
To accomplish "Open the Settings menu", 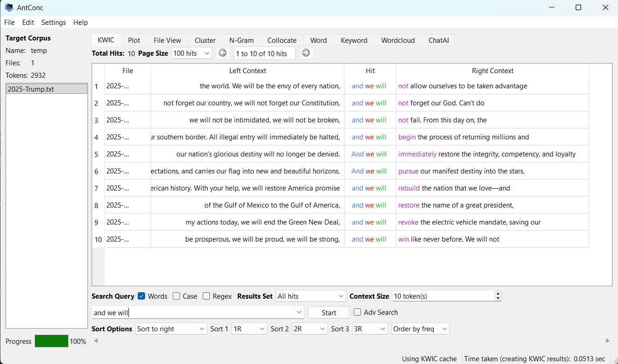I will pos(53,23).
